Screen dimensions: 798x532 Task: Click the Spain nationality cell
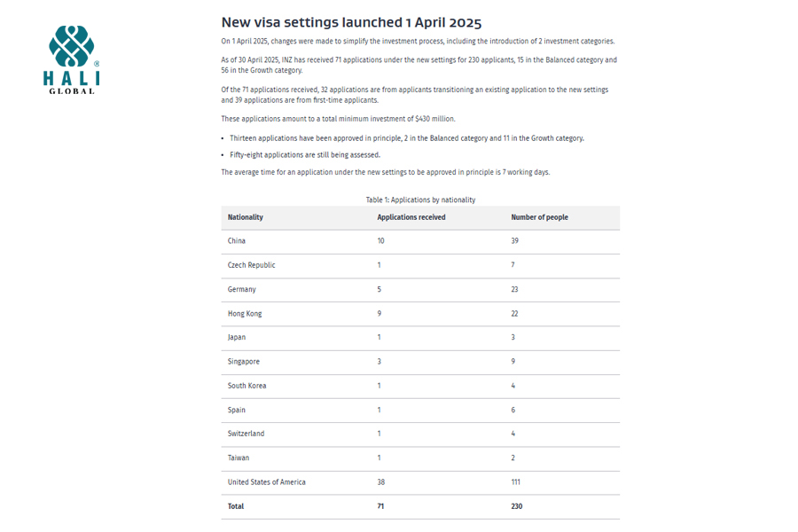pos(236,410)
